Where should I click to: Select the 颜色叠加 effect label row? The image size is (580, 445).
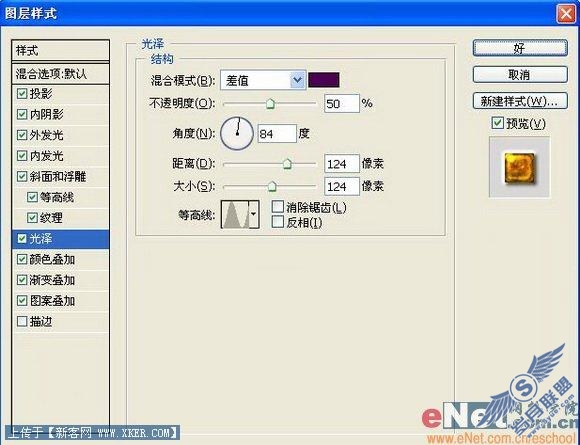pos(61,259)
